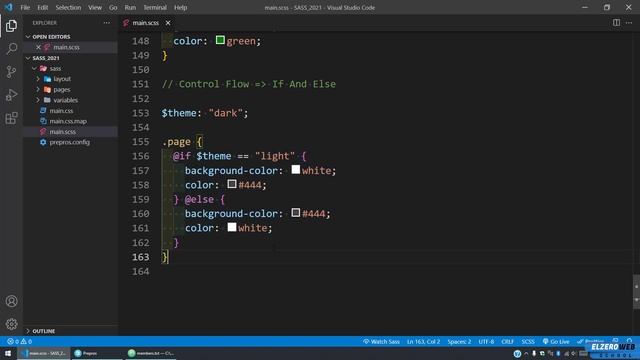The width and height of the screenshot is (640, 360).
Task: Click the split editor right icon
Action: (616, 23)
